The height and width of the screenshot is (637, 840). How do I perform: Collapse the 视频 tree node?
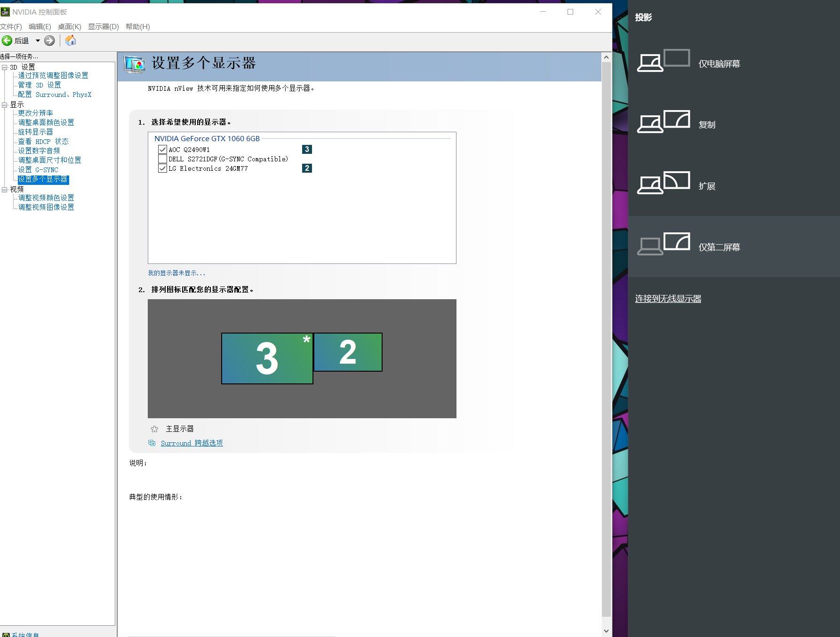pos(5,190)
